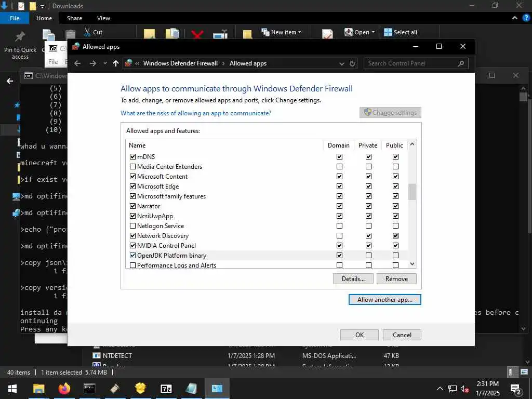The width and height of the screenshot is (532, 399).
Task: Confirm with the OK button
Action: pyautogui.click(x=360, y=335)
